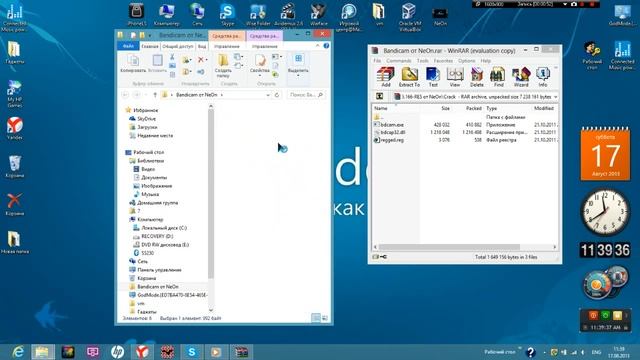Collapse the Explorer ribbon with the chevron
The image size is (640, 360).
pos(318,46)
